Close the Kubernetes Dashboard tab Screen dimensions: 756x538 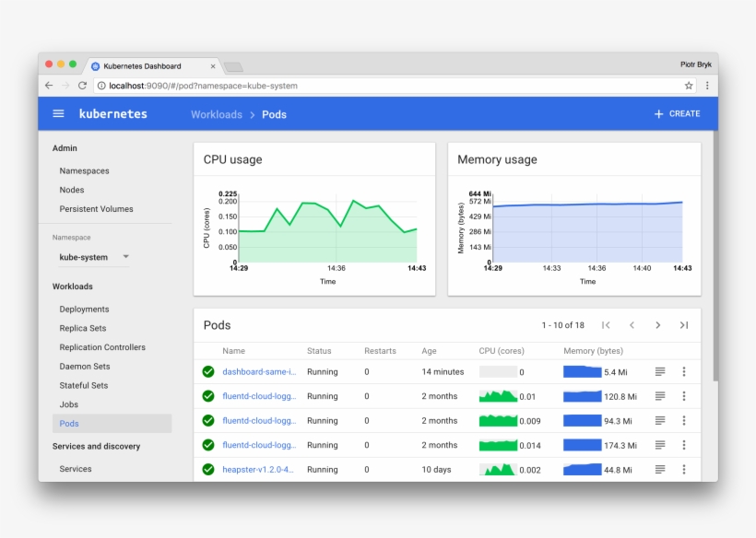pos(213,66)
